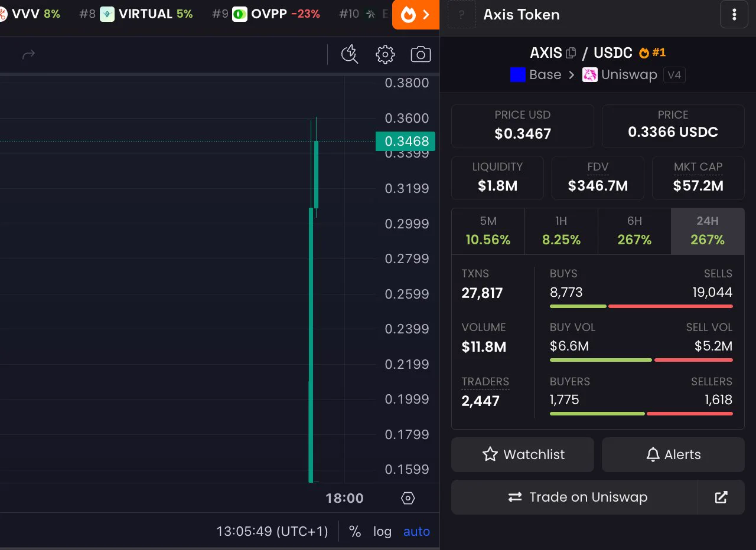Add the pair to Watchlist

coord(523,454)
